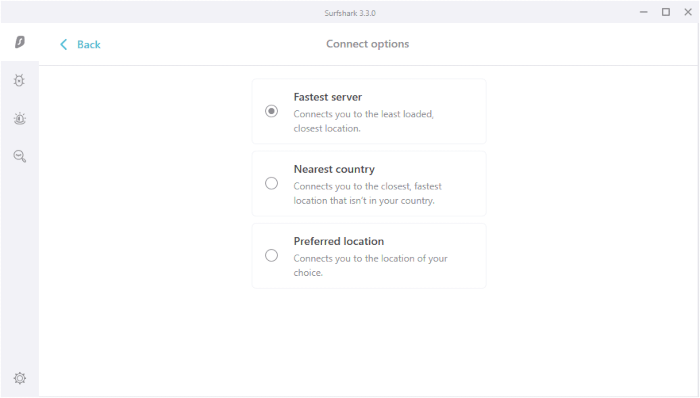The image size is (700, 398).
Task: Select the Preferred location radio button
Action: click(271, 255)
